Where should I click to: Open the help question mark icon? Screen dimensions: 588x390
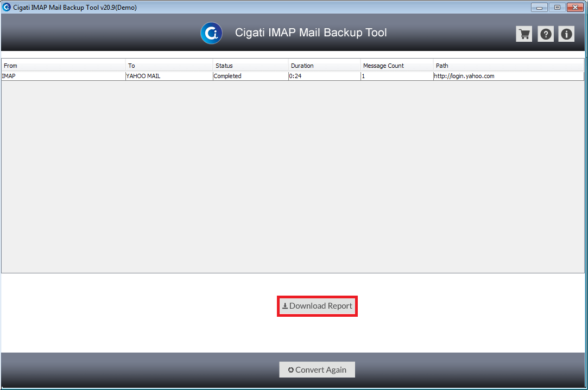546,34
